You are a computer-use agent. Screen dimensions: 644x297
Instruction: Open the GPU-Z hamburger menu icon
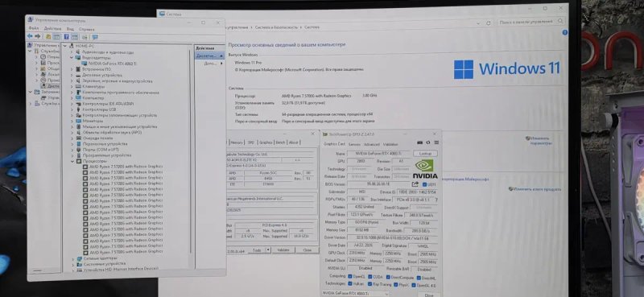(x=436, y=142)
